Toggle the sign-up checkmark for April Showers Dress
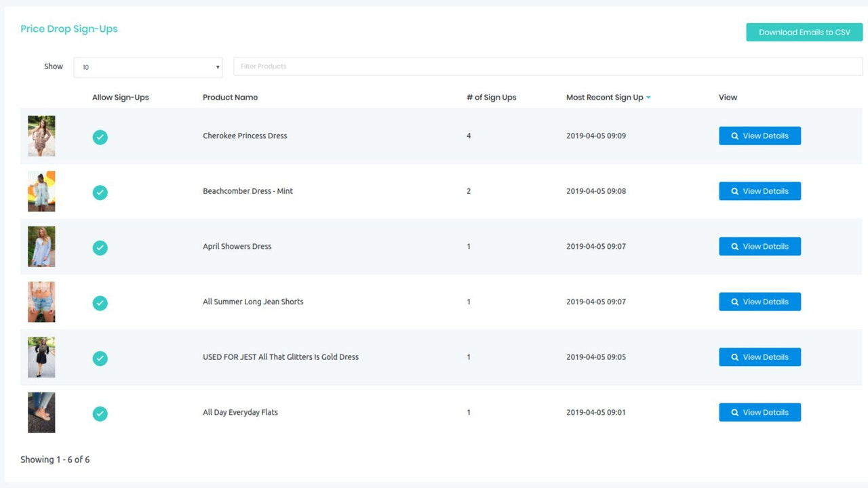Image resolution: width=868 pixels, height=488 pixels. click(x=100, y=248)
